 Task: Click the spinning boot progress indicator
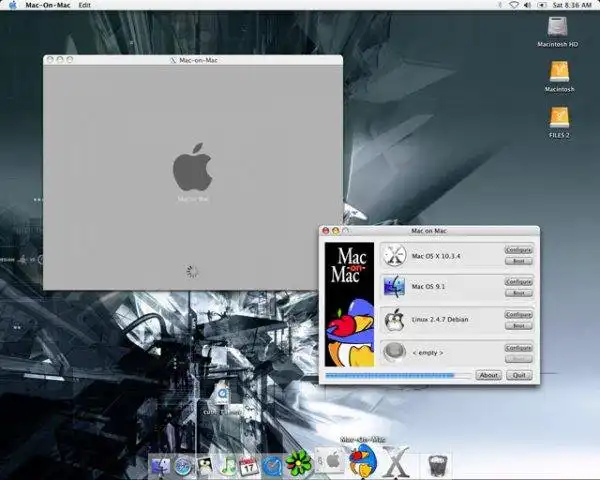(x=192, y=271)
